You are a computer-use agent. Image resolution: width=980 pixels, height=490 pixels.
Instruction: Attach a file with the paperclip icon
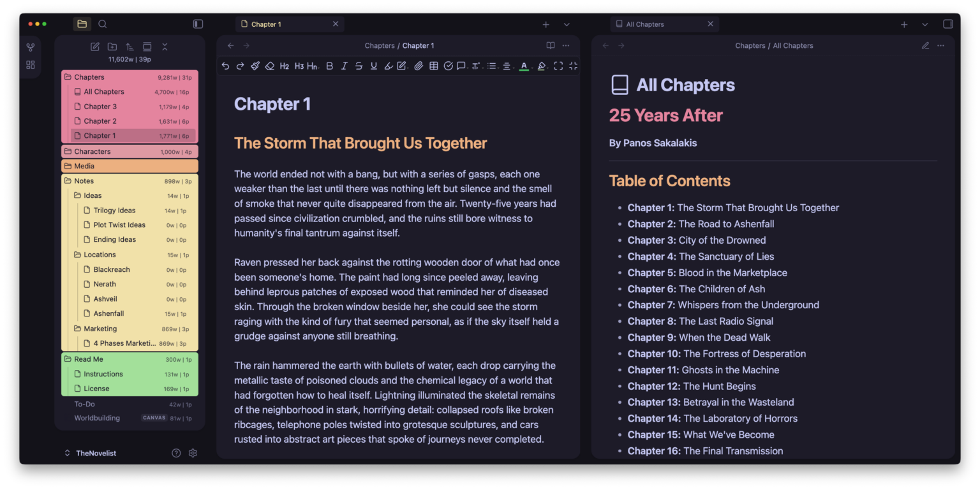(419, 66)
